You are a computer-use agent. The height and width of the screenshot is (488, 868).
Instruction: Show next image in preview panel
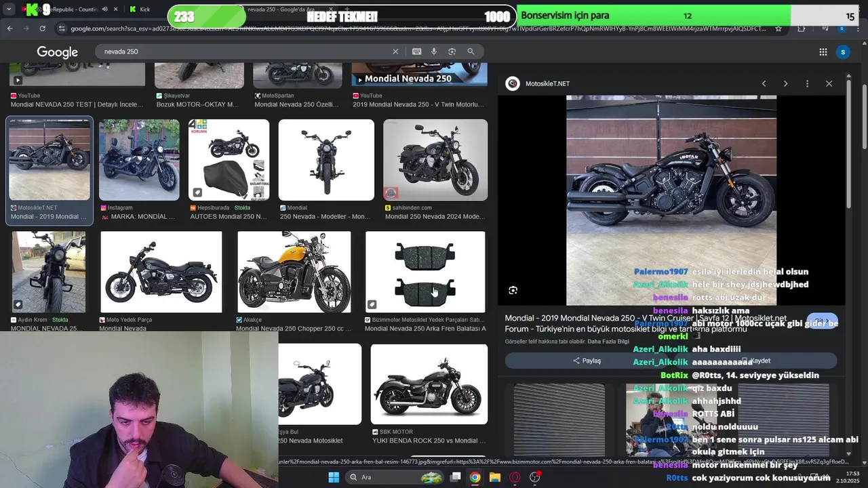coord(785,83)
